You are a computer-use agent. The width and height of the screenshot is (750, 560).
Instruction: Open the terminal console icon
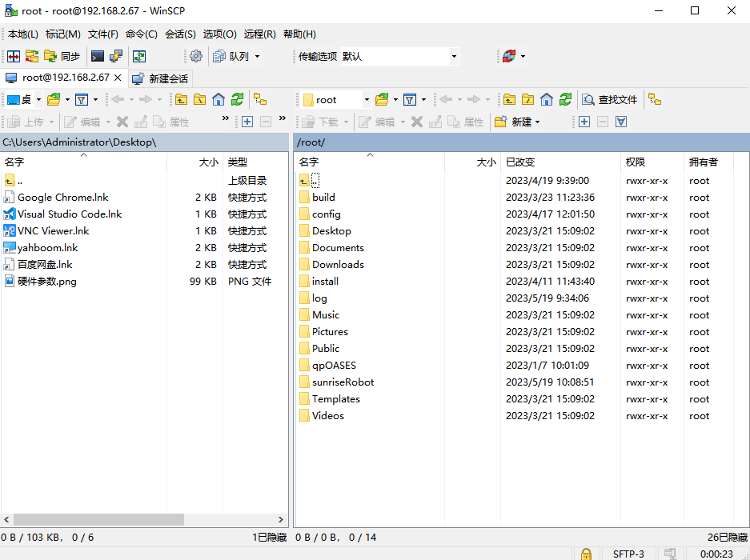pos(97,56)
